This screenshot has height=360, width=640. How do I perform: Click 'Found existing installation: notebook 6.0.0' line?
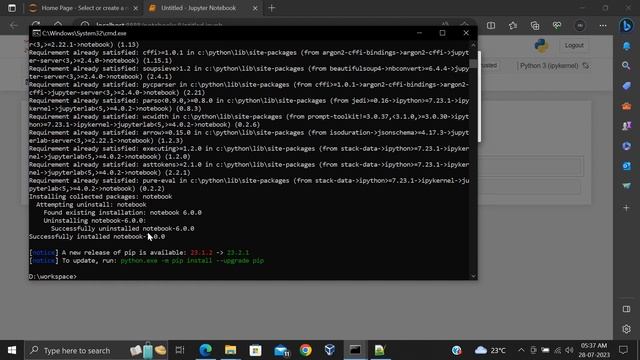pos(122,213)
